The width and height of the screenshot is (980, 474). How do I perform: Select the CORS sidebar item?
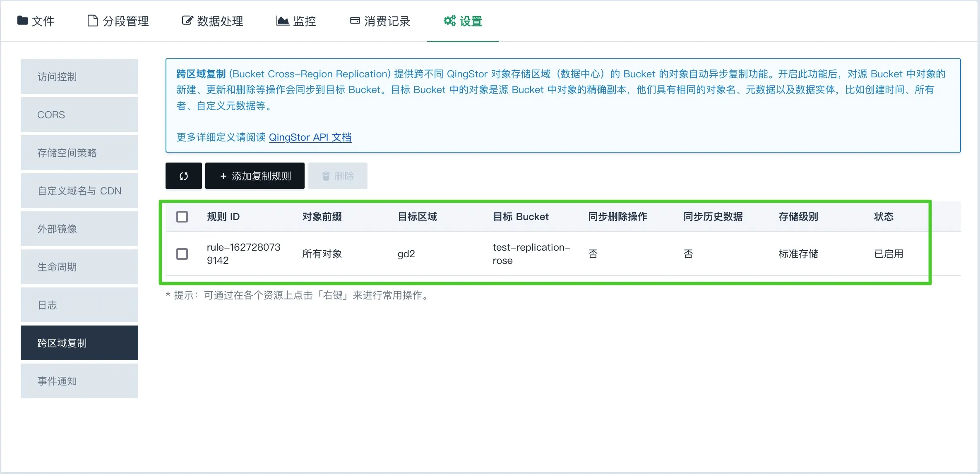[79, 115]
